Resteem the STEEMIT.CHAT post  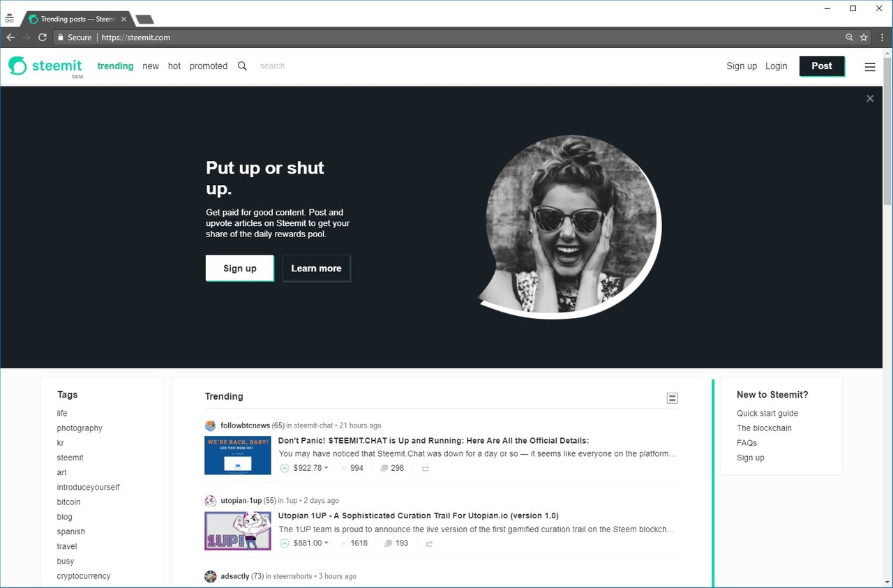426,469
